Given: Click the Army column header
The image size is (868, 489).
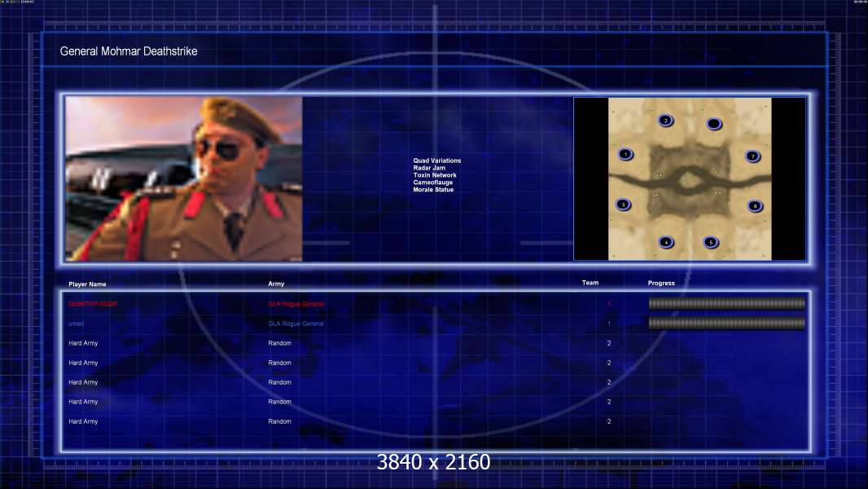Looking at the screenshot, I should [x=276, y=284].
